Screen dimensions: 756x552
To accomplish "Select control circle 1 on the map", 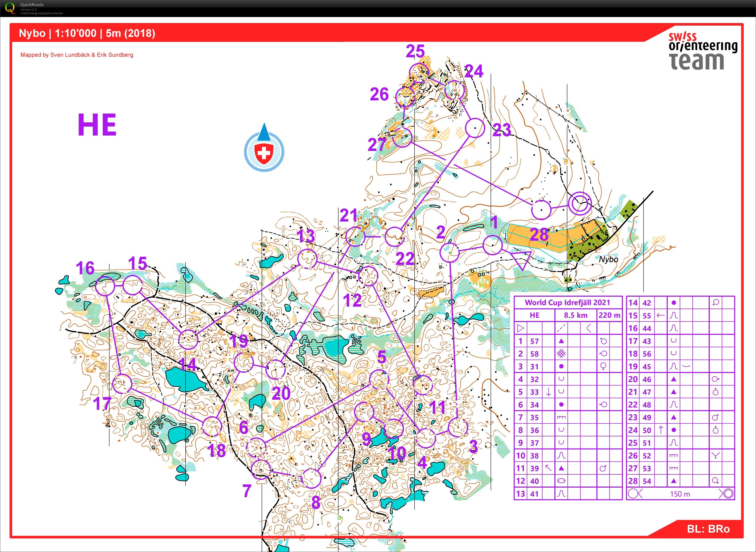I will click(x=492, y=245).
